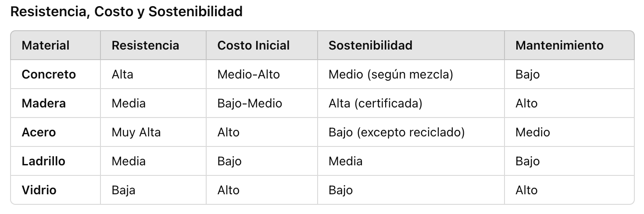Click the Resistencia column header

pyautogui.click(x=145, y=45)
